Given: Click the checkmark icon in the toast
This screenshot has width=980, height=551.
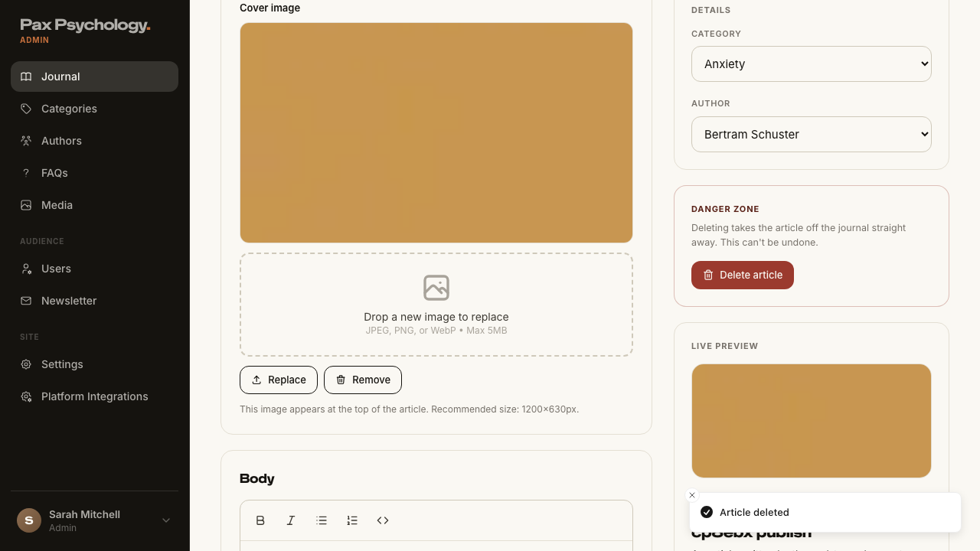Looking at the screenshot, I should tap(707, 512).
